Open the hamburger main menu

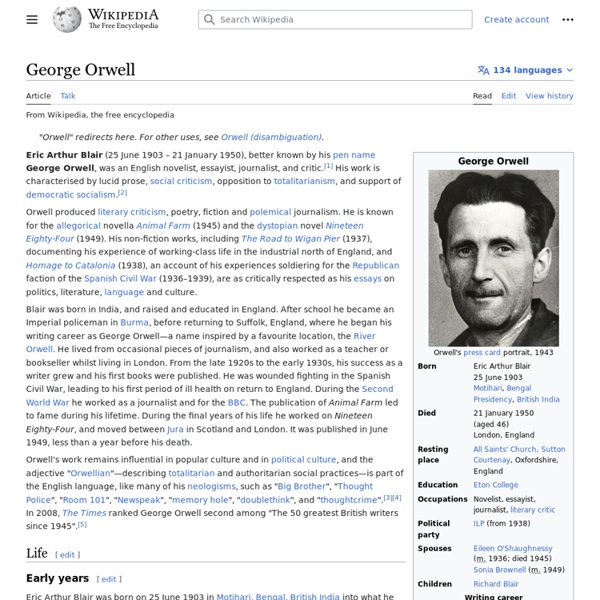(32, 20)
